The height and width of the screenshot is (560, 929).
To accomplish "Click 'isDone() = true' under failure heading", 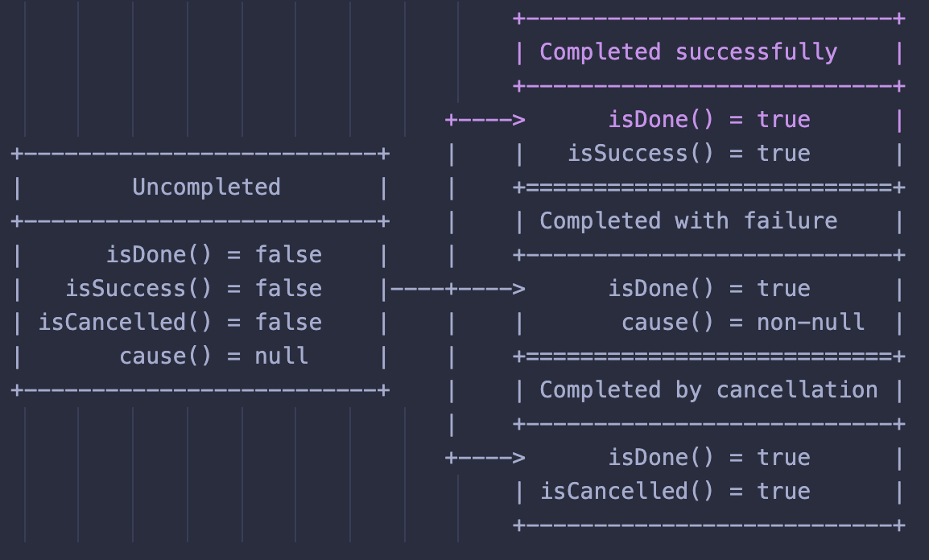I will pos(709,289).
